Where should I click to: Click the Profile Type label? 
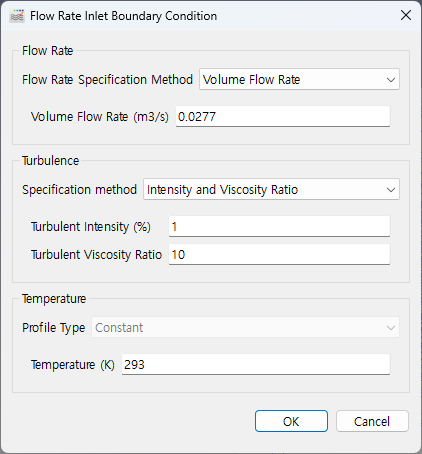click(x=54, y=328)
